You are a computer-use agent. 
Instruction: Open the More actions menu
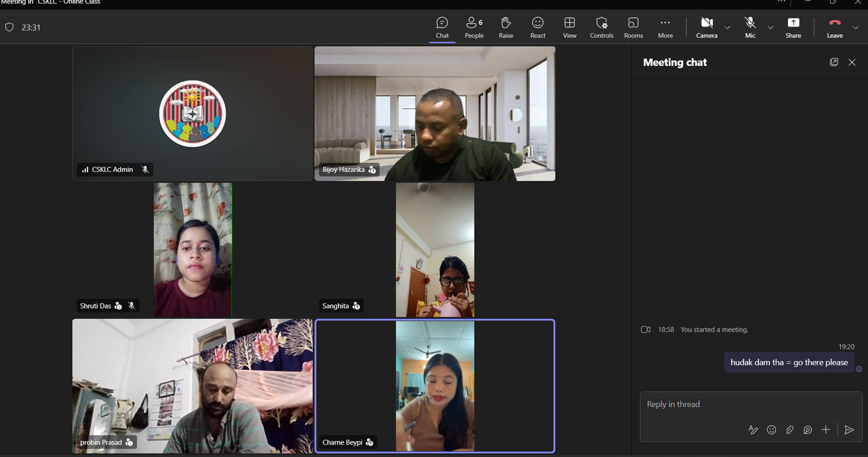click(x=665, y=28)
